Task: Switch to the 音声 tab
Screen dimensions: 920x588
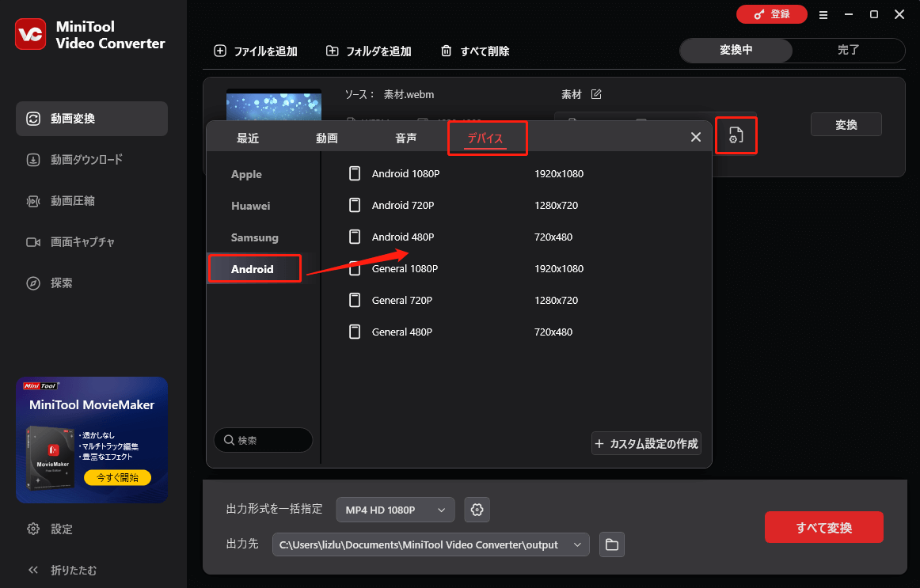Action: coord(406,138)
